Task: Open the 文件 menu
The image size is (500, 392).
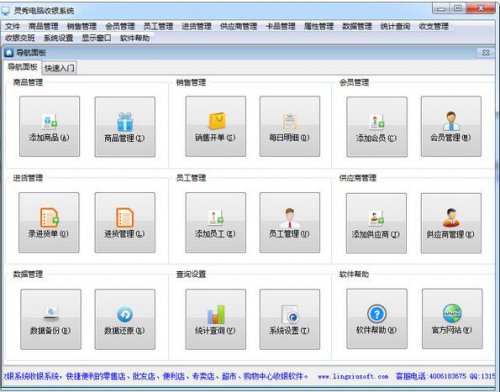Action: click(13, 26)
